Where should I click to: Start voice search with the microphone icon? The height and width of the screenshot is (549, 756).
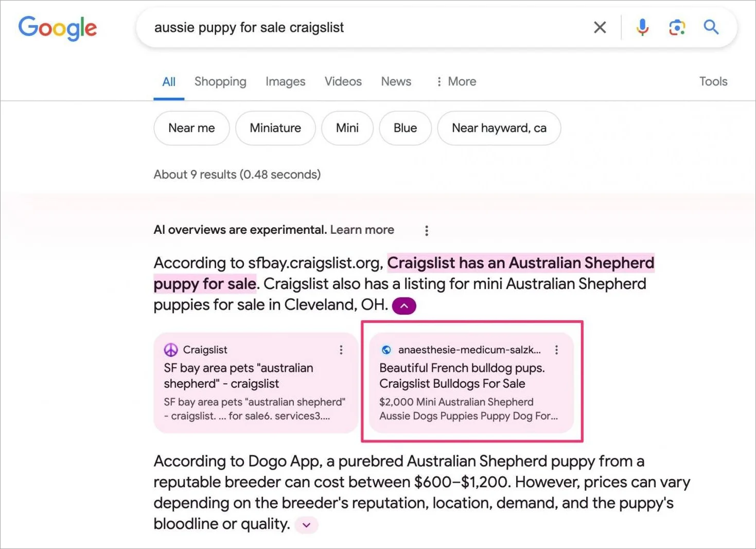(x=642, y=27)
